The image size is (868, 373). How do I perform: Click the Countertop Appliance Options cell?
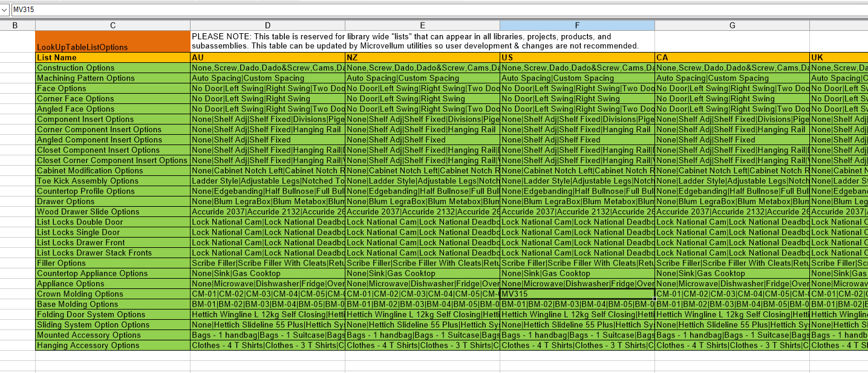113,273
